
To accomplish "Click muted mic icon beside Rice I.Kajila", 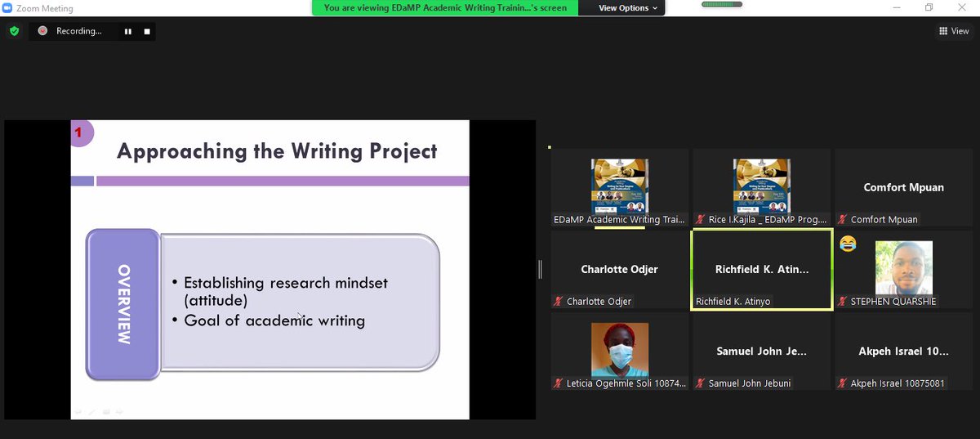I will click(x=701, y=220).
